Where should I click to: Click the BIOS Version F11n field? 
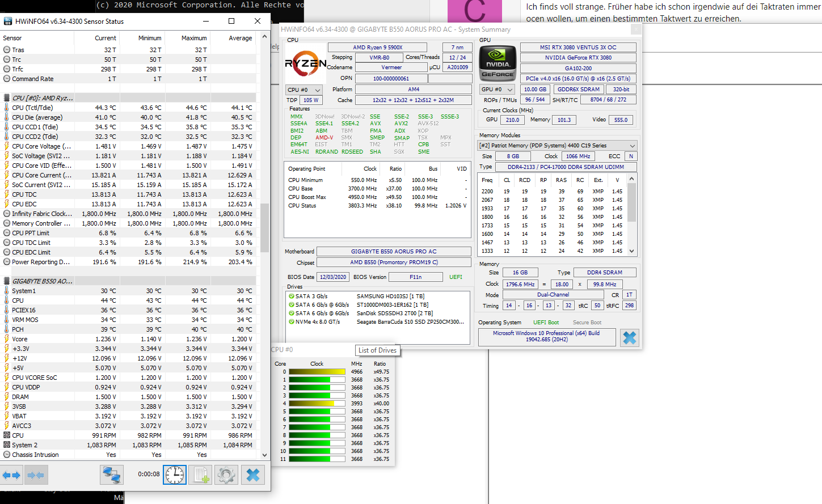pos(416,277)
